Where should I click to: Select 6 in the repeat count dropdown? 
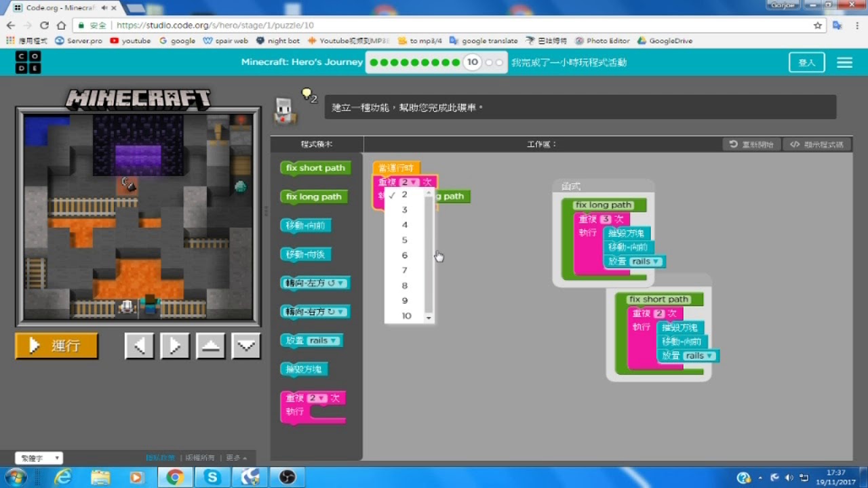click(405, 255)
